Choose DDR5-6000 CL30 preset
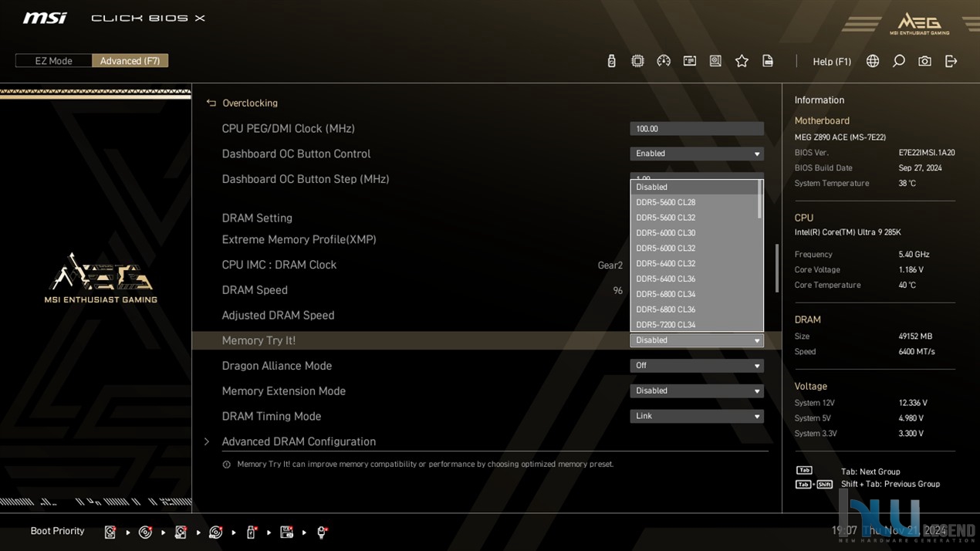This screenshot has width=980, height=551. 694,233
